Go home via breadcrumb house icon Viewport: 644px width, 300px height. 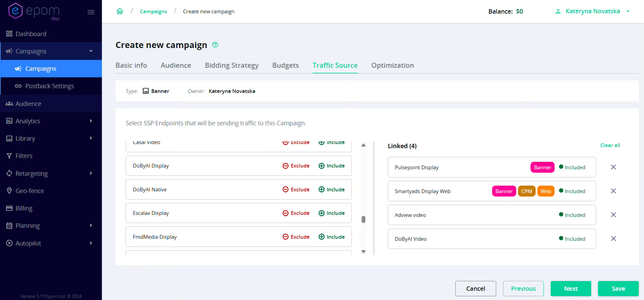120,11
